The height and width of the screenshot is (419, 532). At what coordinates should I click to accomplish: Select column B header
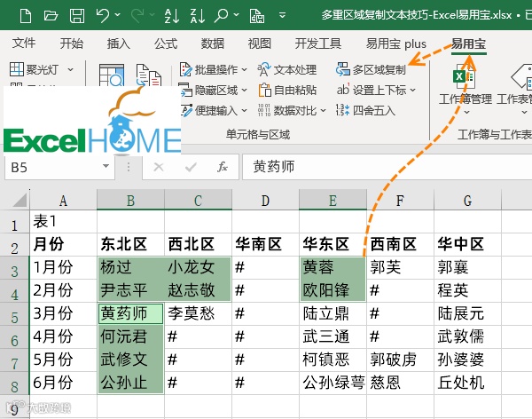[130, 200]
